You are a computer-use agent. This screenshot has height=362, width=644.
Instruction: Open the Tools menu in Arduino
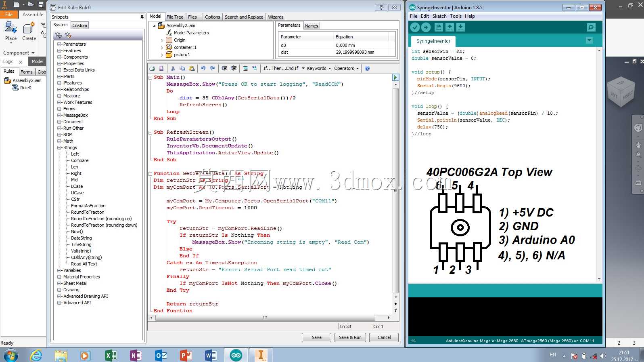tap(456, 16)
